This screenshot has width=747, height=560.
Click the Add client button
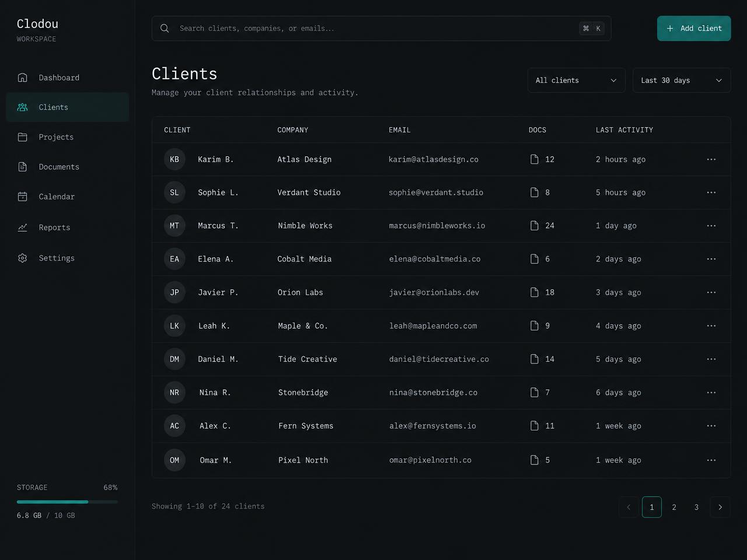[x=694, y=29]
